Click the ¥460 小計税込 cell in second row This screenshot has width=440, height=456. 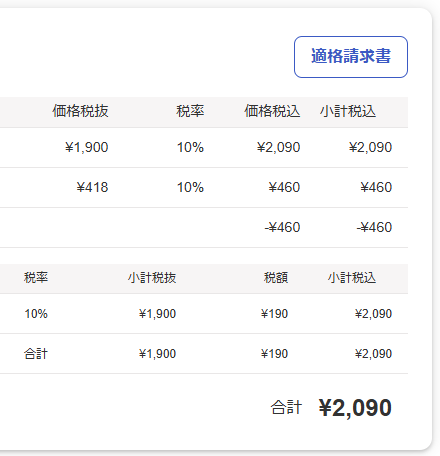(376, 187)
